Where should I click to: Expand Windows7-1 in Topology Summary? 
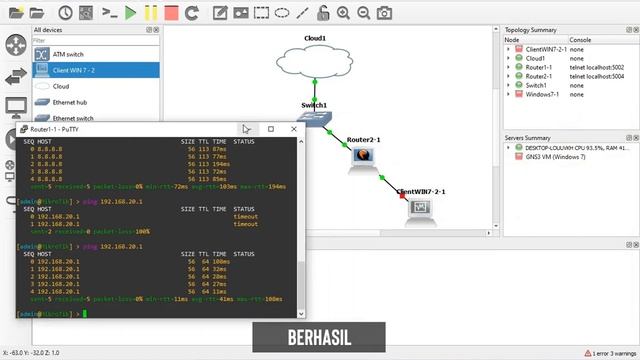point(509,94)
